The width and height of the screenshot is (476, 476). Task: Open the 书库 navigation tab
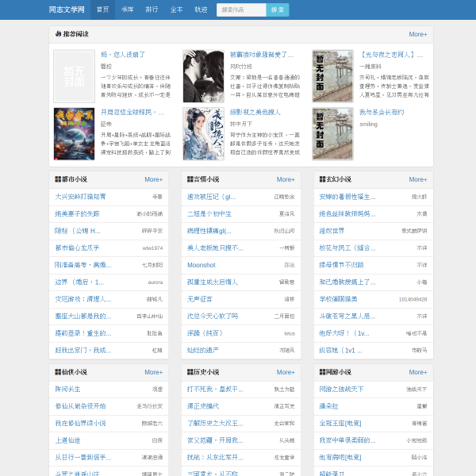tap(127, 10)
